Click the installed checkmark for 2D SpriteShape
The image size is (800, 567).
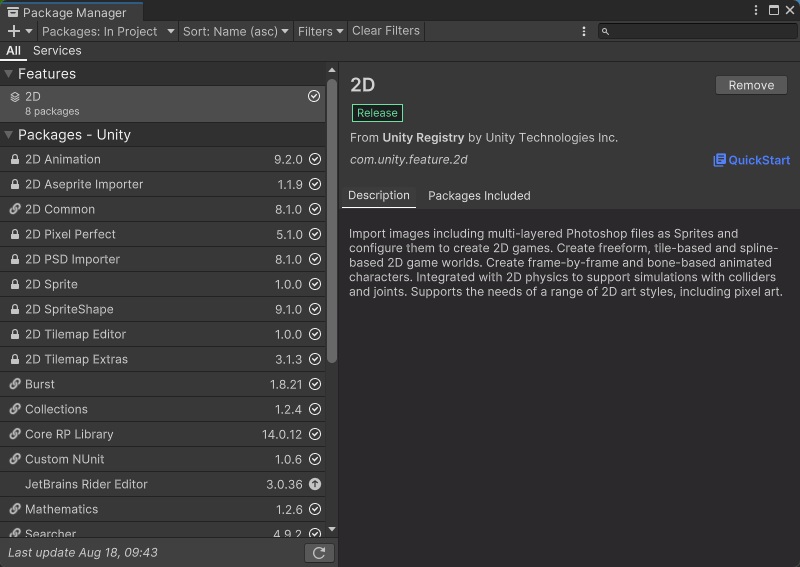pos(315,309)
